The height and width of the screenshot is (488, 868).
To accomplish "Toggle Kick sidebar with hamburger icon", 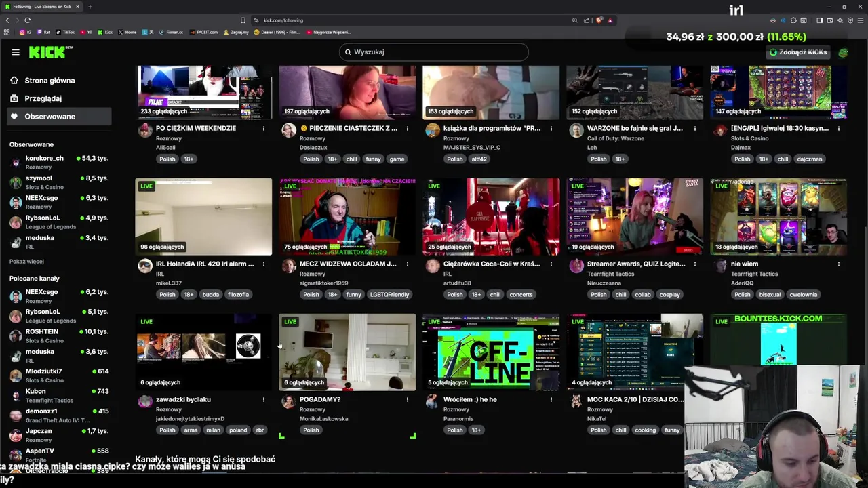I will tap(16, 52).
